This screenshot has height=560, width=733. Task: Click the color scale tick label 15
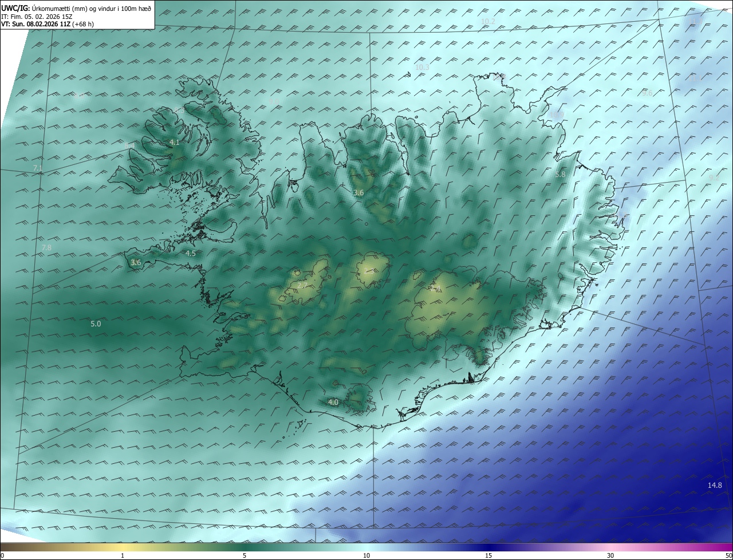tap(488, 555)
